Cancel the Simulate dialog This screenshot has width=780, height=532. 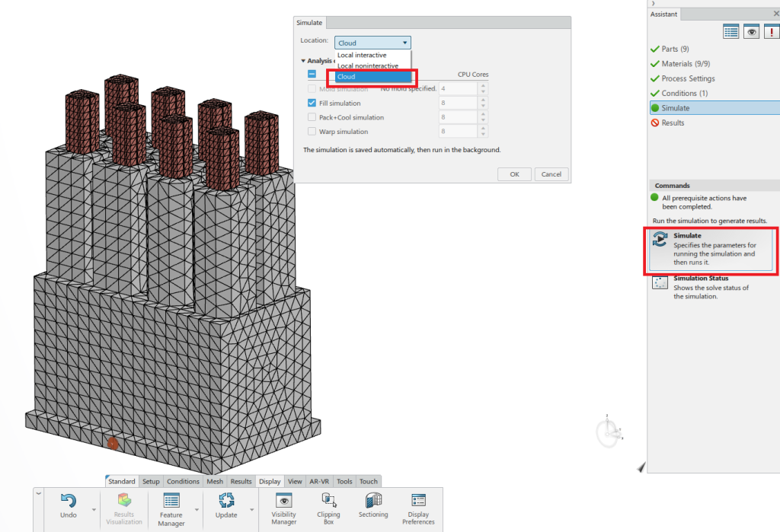[x=551, y=174]
